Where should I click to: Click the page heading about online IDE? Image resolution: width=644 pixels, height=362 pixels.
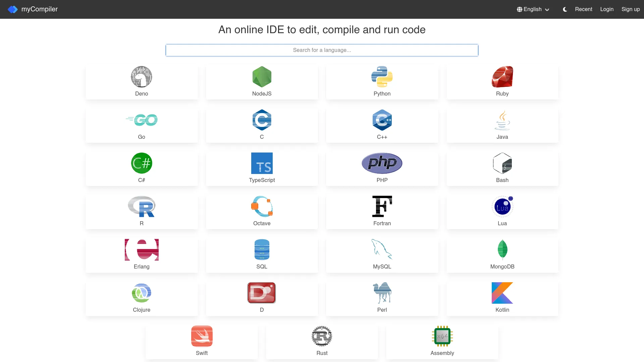tap(322, 30)
